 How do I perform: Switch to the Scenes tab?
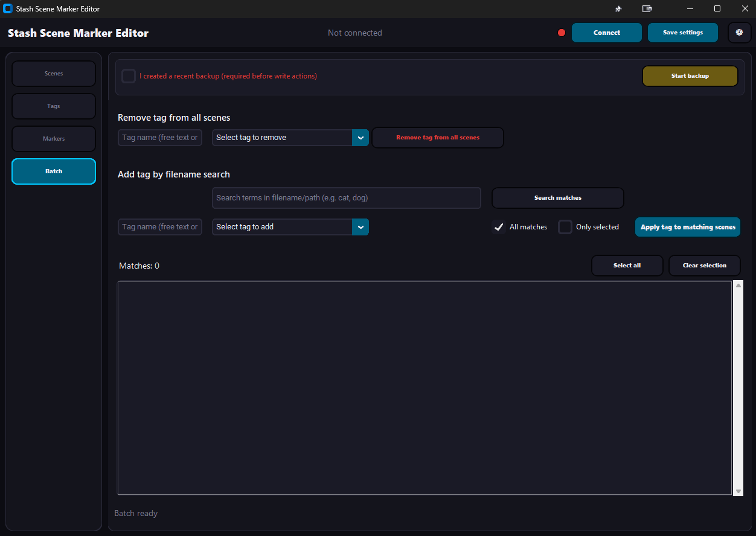pyautogui.click(x=54, y=74)
